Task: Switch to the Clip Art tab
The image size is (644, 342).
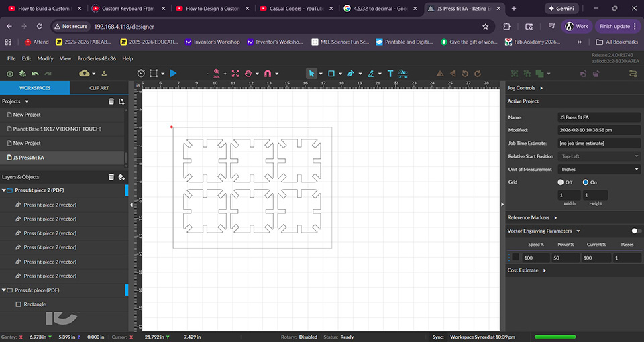Action: 99,88
